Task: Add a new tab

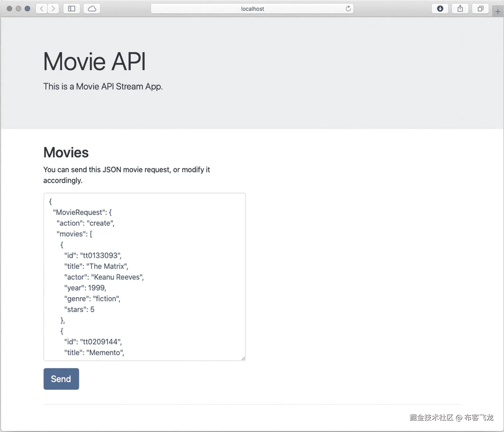Action: 498,11
